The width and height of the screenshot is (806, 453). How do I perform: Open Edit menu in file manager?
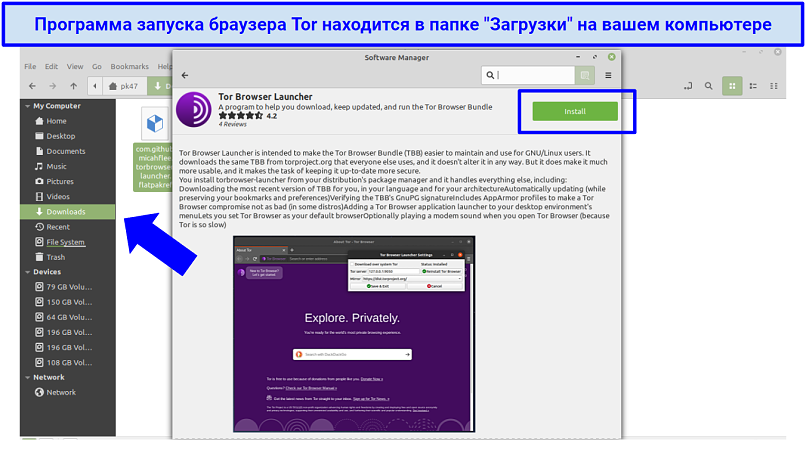click(x=51, y=66)
